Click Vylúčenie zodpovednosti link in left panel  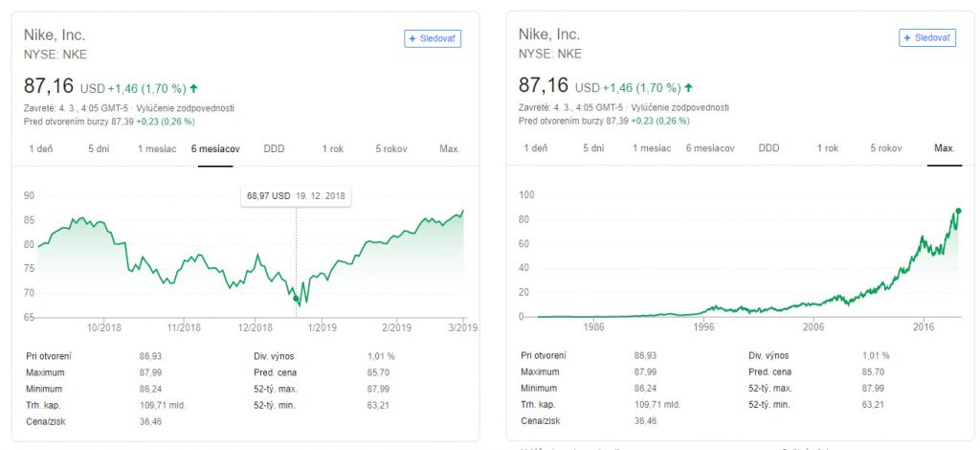point(186,108)
